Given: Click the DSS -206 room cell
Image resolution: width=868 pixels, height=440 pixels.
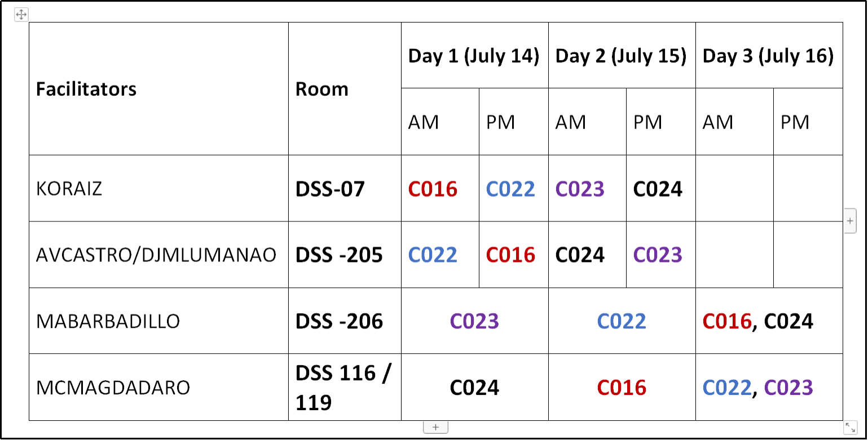Looking at the screenshot, I should (339, 321).
